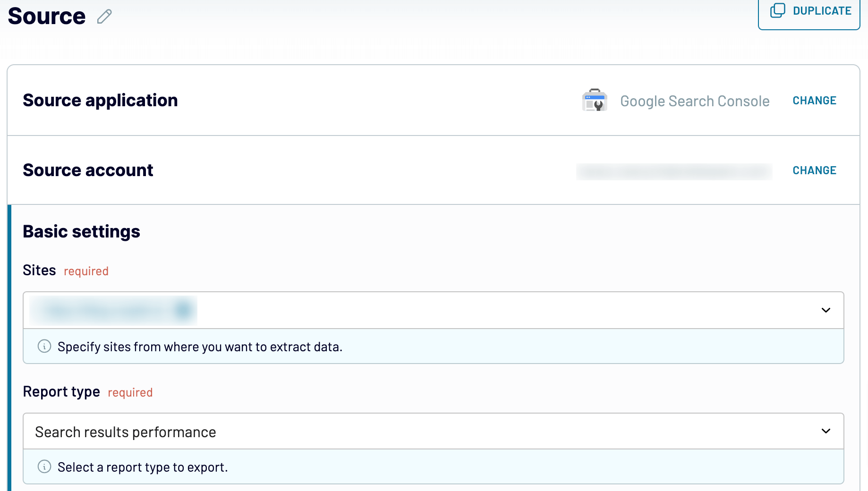Screen dimensions: 868x491
Task: Change the source application
Action: [814, 101]
